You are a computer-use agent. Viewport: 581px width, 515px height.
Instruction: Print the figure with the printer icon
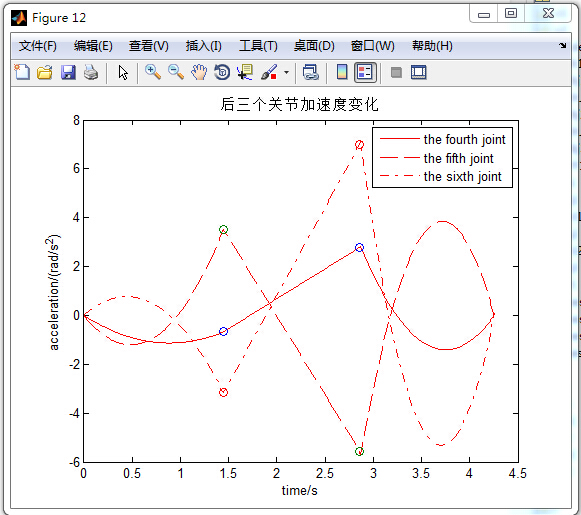(x=91, y=72)
